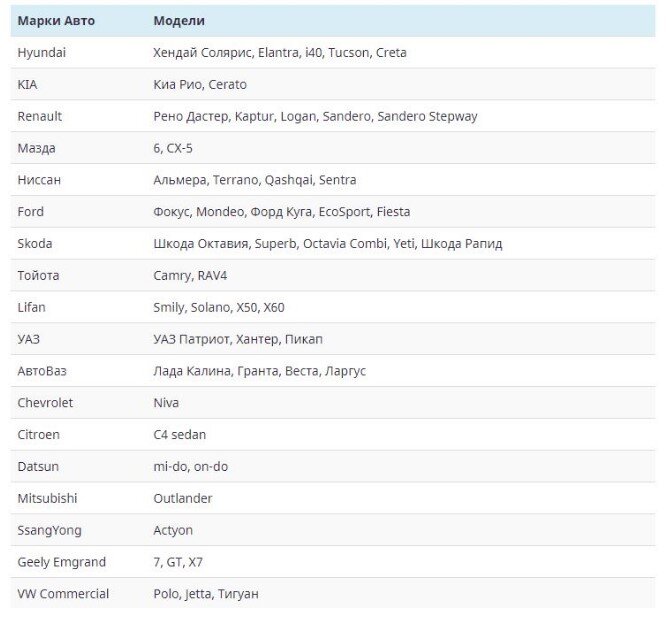Click the "C4 sedan" model cell

(180, 435)
